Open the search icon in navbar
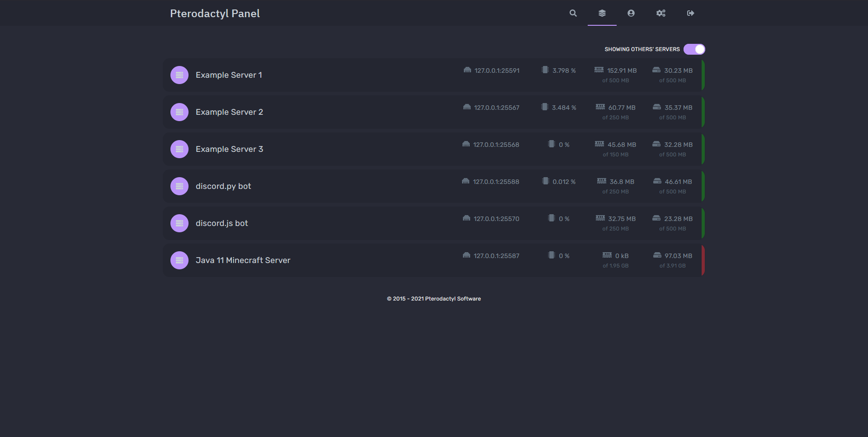868x437 pixels. pyautogui.click(x=573, y=13)
